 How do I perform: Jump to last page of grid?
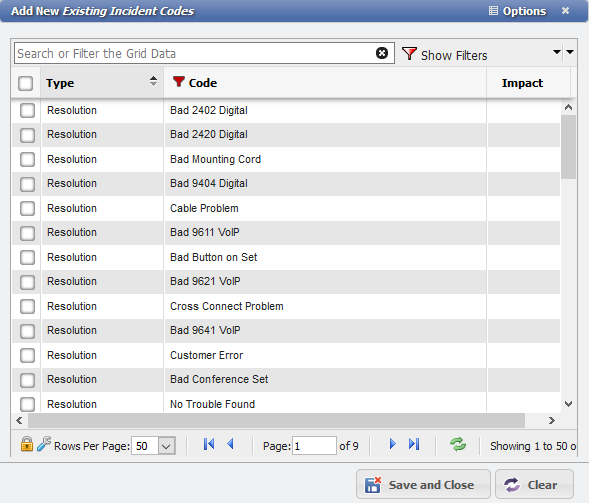pos(414,444)
